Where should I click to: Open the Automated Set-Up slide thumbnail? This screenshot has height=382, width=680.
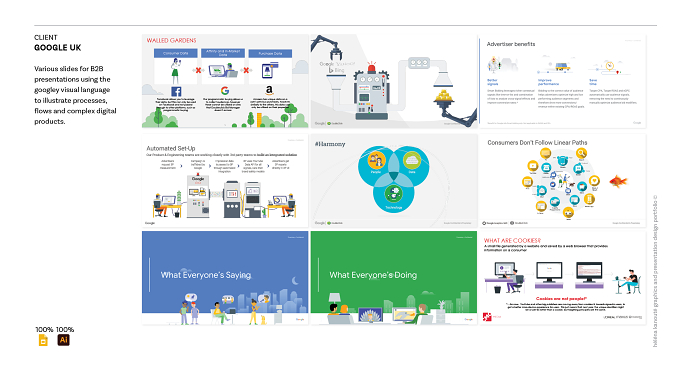click(x=225, y=180)
